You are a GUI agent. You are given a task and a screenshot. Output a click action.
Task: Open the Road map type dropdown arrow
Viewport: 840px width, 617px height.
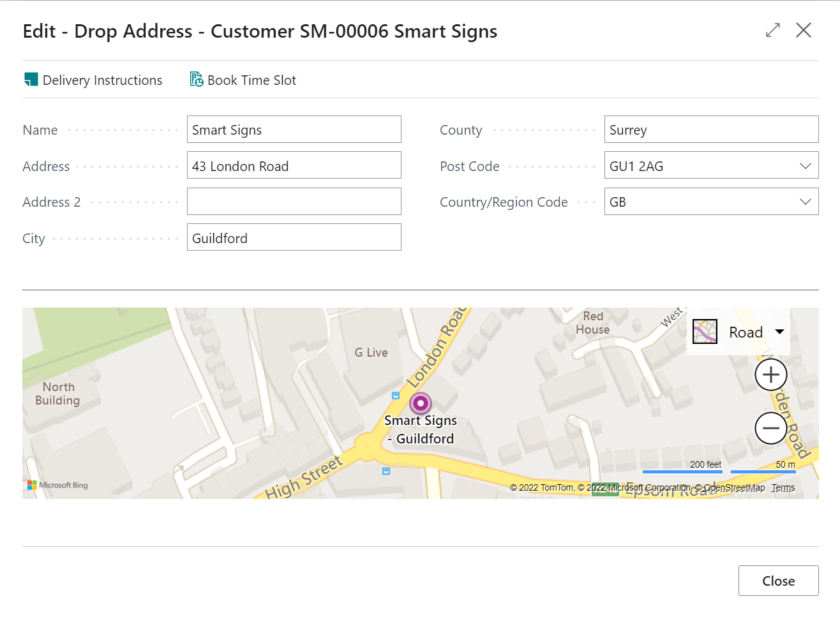pyautogui.click(x=779, y=332)
